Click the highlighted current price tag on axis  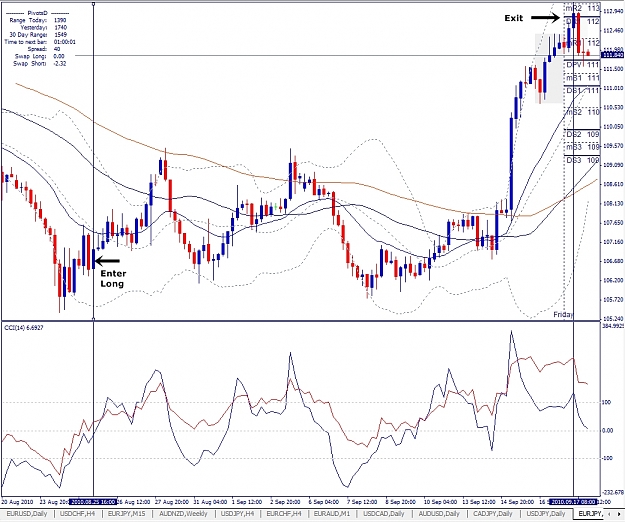point(612,55)
